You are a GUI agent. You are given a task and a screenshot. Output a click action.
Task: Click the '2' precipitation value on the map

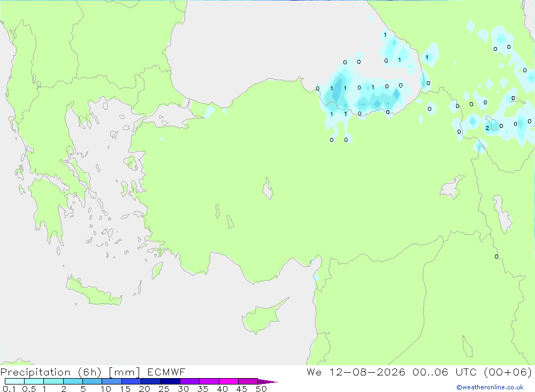coord(487,128)
